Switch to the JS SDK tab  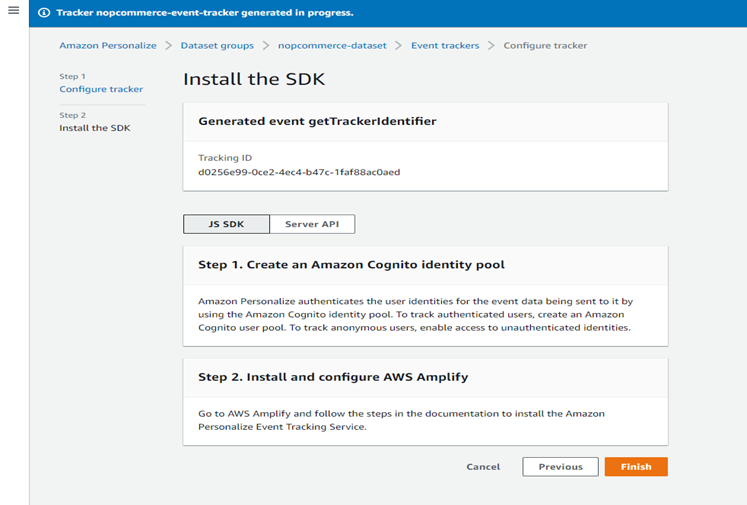point(226,224)
